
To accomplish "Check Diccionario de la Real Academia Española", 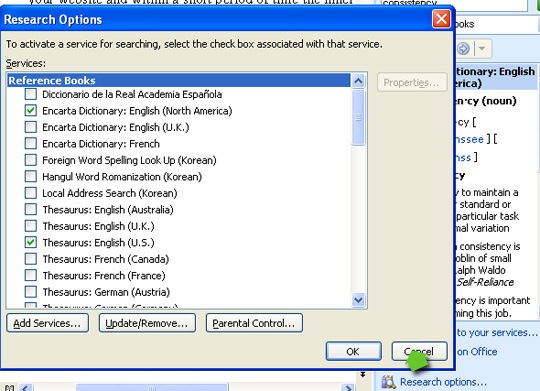I will 31,94.
